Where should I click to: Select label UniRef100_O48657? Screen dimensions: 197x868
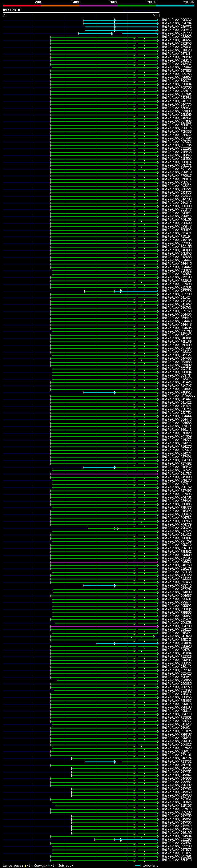(177, 40)
